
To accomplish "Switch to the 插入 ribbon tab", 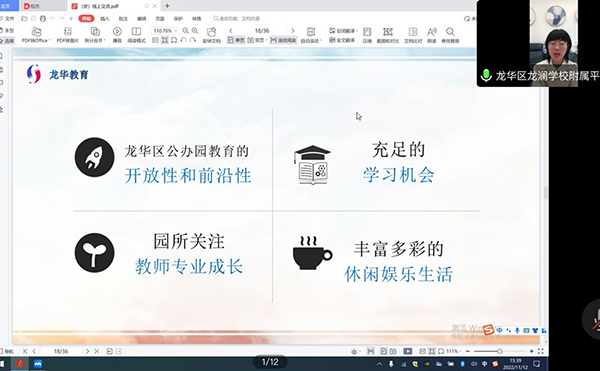I will pyautogui.click(x=104, y=18).
